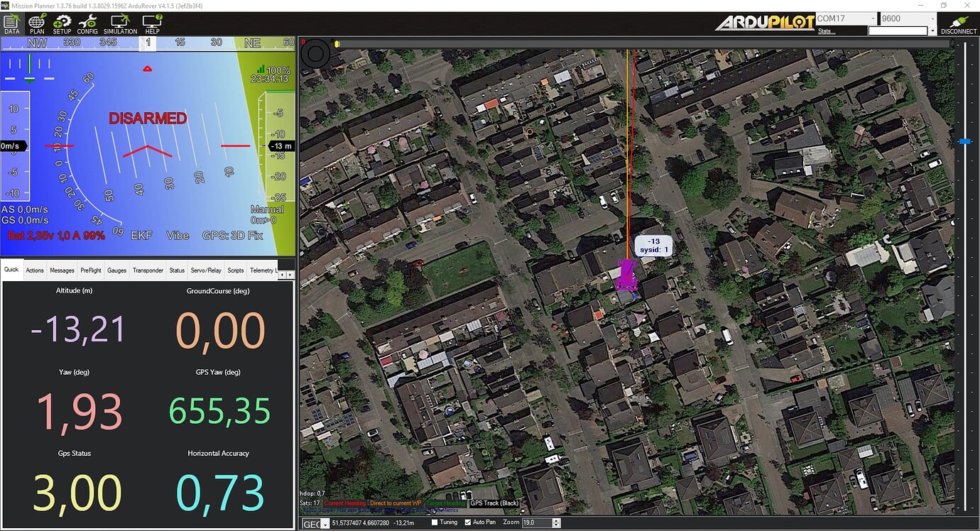Switch to the Messages tab
Viewport: 980px width, 531px height.
pyautogui.click(x=61, y=270)
